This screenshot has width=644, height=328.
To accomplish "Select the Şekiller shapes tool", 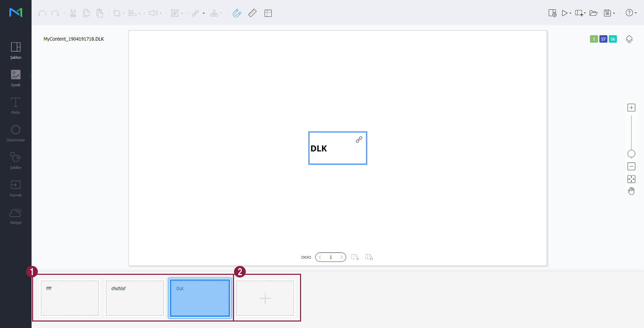I will pos(16,161).
